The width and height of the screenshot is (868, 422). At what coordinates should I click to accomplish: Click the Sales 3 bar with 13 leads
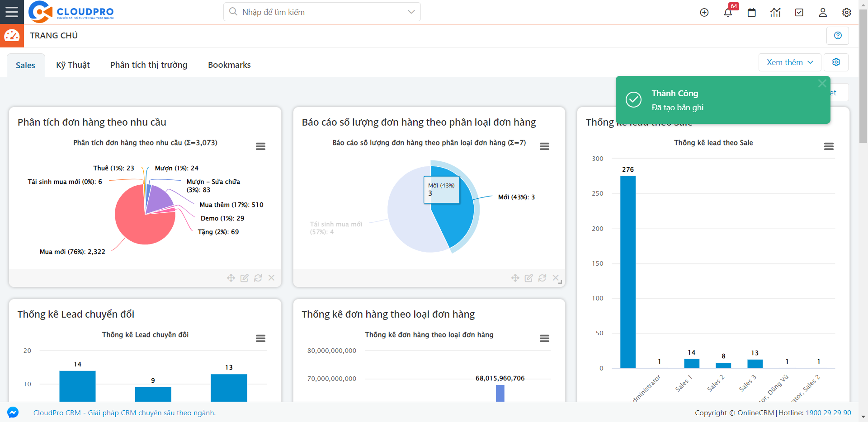coord(755,364)
